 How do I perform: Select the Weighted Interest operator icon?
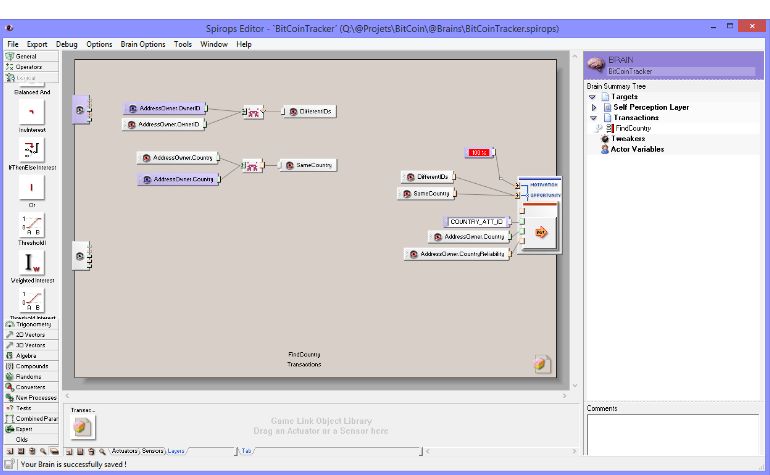tap(31, 263)
